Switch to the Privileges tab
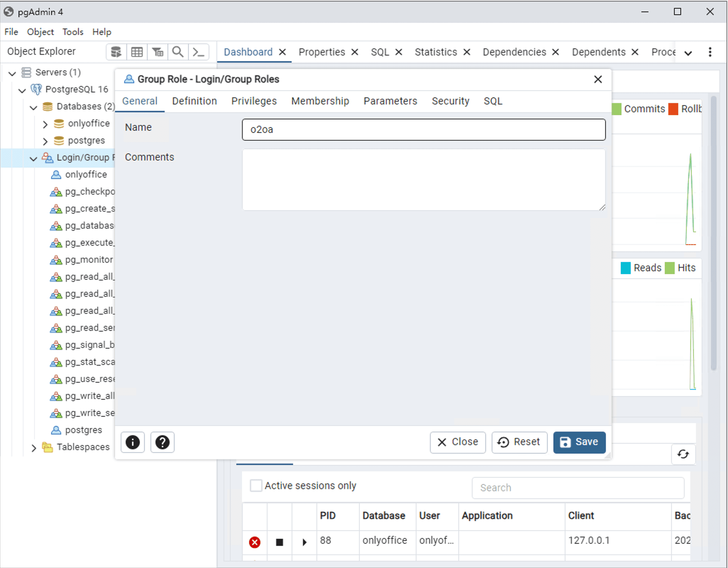This screenshot has width=728, height=568. click(254, 101)
